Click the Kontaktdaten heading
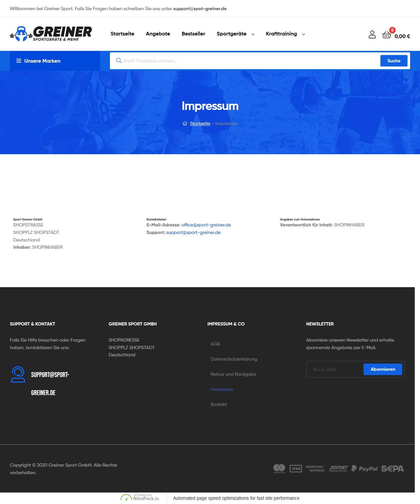 coord(156,220)
